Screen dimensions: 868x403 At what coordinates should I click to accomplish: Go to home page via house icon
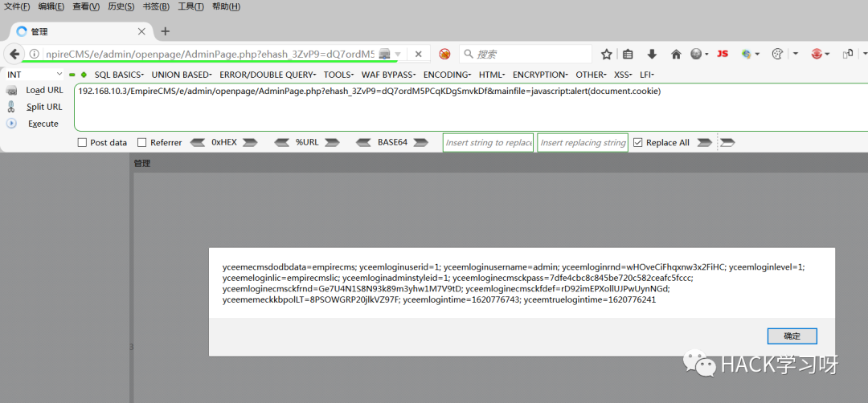(676, 54)
